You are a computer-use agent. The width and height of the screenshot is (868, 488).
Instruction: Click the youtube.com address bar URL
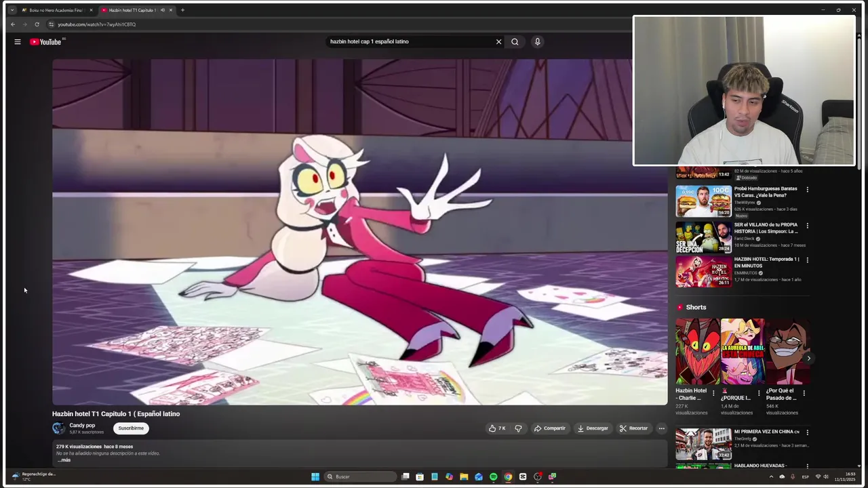(x=96, y=24)
